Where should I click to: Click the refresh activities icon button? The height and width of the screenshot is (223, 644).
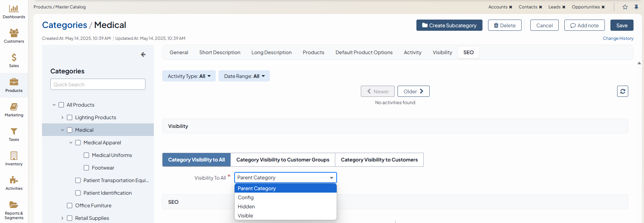622,91
